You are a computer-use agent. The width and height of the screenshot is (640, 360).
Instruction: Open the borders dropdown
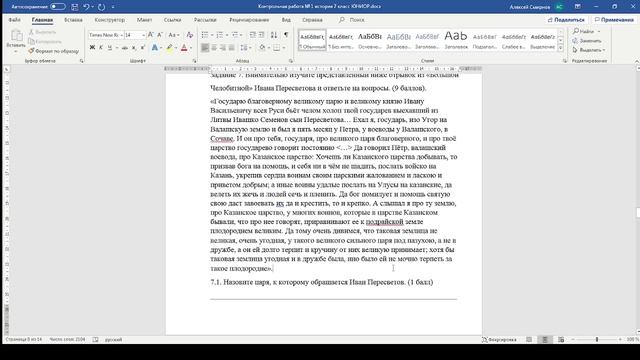click(x=284, y=48)
